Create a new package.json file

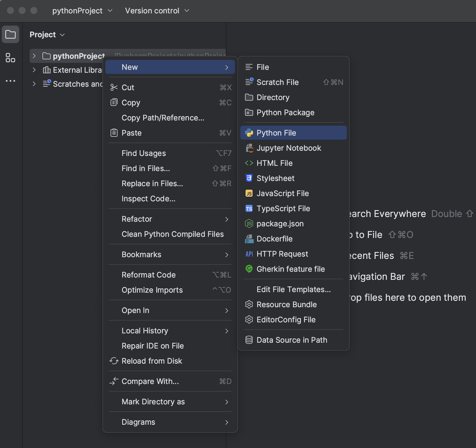(280, 223)
